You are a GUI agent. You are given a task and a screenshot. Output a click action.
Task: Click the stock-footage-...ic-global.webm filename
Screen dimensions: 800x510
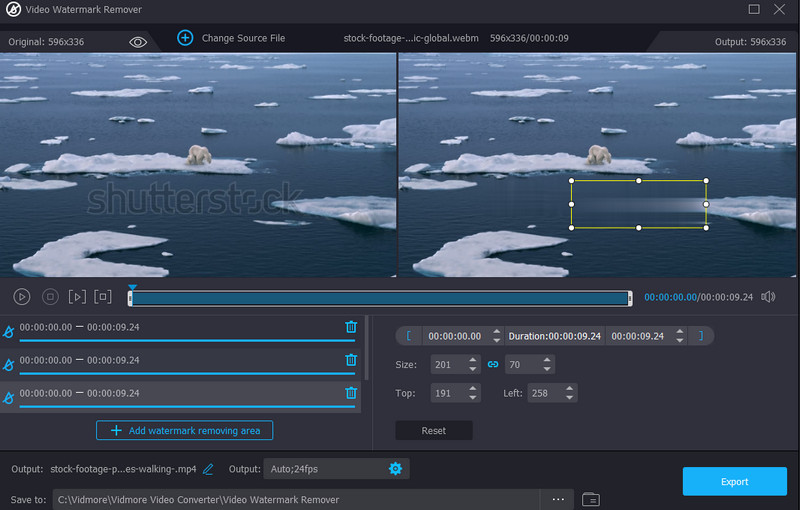click(411, 38)
